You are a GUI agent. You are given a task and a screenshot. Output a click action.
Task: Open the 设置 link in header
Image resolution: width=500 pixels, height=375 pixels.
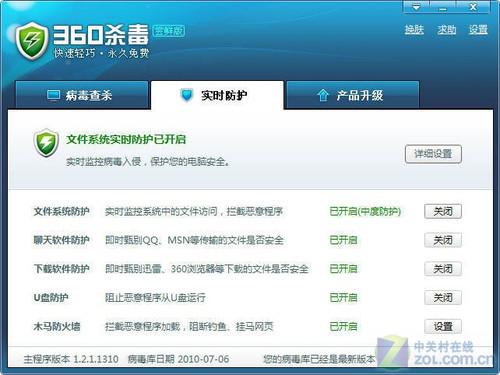click(x=478, y=30)
